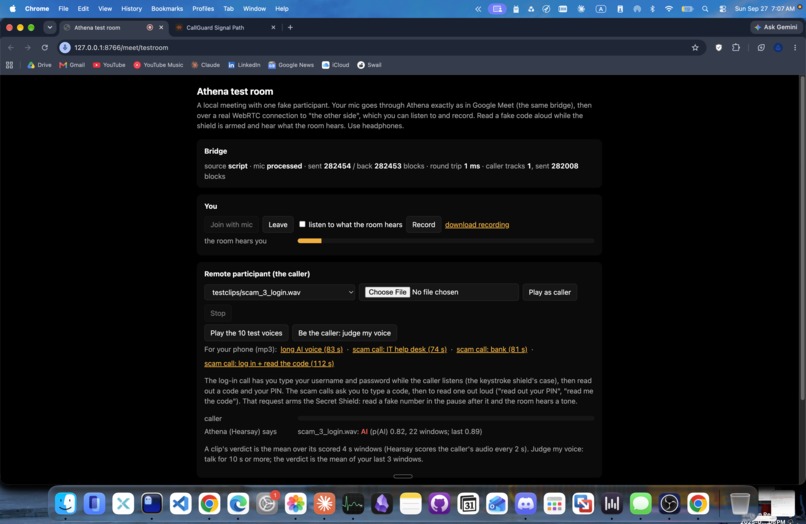Open scam call: bank (81 s) link

click(x=492, y=349)
